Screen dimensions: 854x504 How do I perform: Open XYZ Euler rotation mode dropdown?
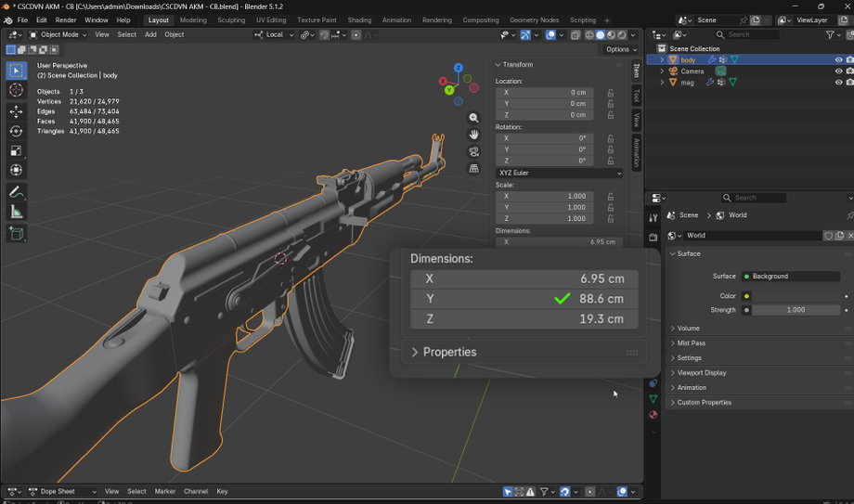(560, 173)
